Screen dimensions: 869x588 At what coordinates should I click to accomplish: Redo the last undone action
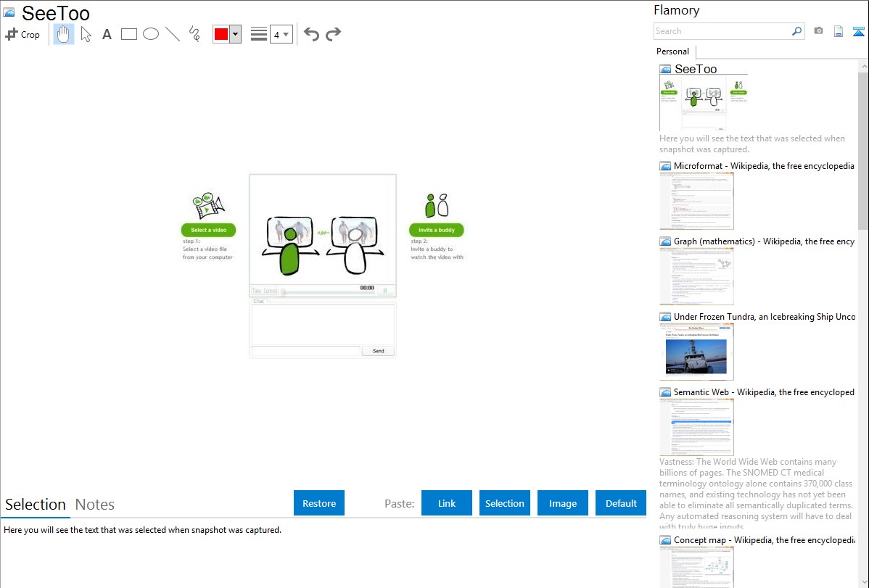tap(333, 34)
